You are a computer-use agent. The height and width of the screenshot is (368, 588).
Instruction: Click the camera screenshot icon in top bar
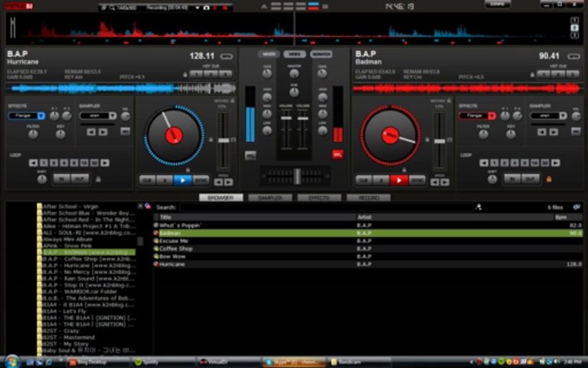click(206, 8)
